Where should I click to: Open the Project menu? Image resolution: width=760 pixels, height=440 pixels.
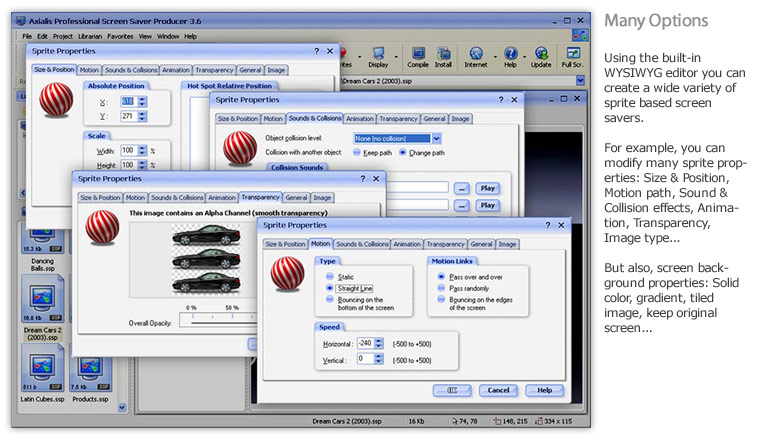click(x=63, y=36)
